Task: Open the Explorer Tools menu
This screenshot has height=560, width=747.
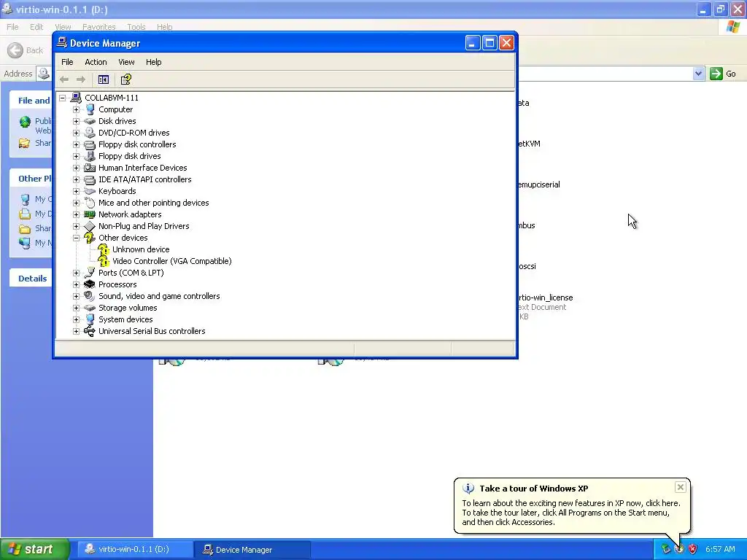Action: (136, 27)
